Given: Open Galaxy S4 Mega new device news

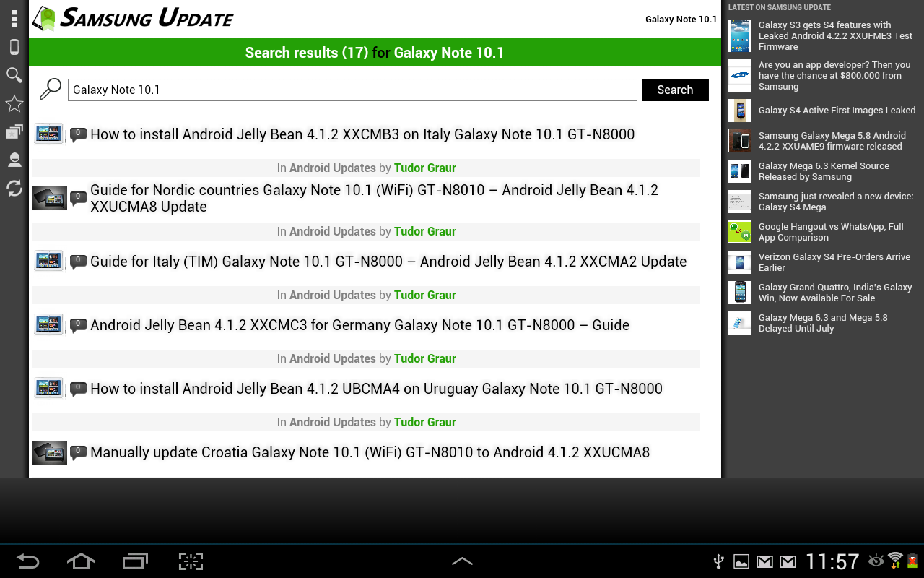Looking at the screenshot, I should (836, 202).
